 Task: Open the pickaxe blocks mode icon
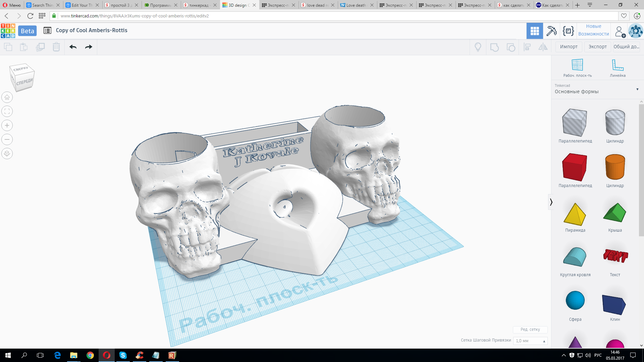pyautogui.click(x=551, y=31)
